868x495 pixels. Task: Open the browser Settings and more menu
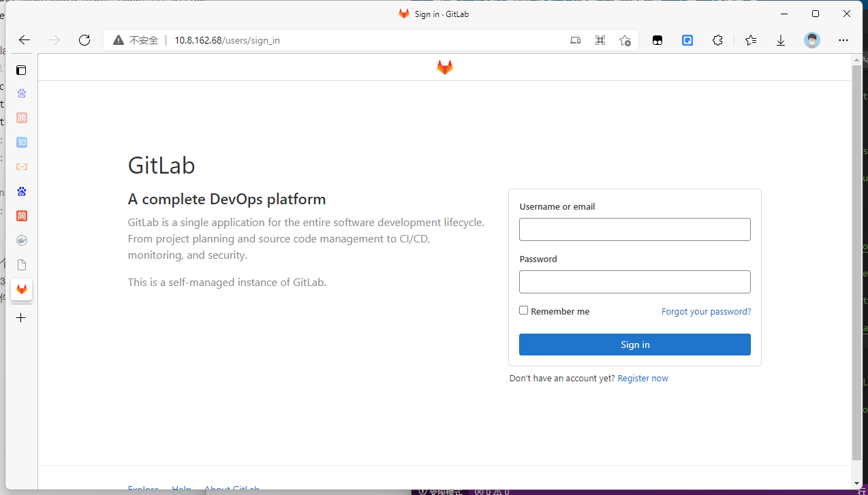pos(843,40)
